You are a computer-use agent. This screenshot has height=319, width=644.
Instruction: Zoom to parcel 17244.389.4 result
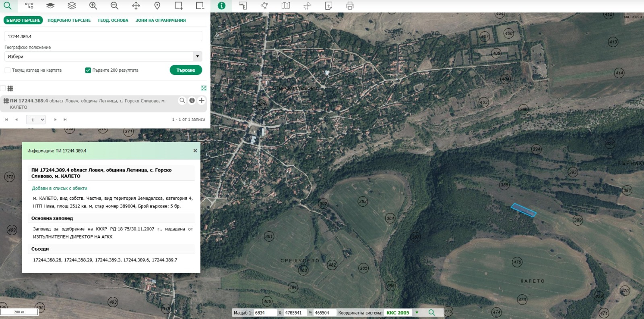coord(182,101)
